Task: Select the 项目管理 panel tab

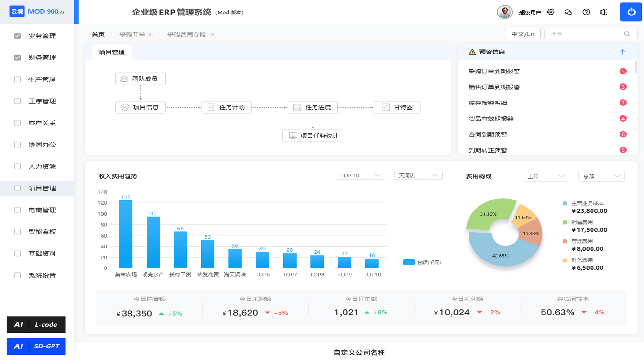Action: 112,52
